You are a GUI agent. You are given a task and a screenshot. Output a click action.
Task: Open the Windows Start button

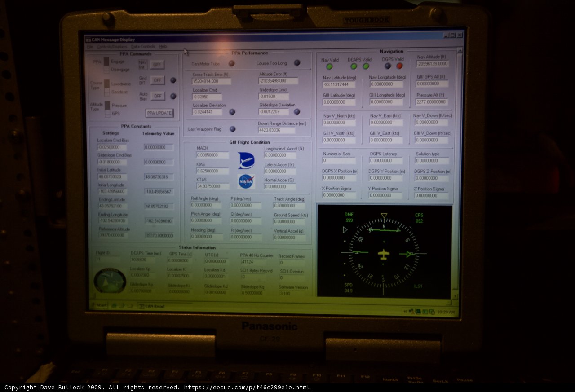[x=100, y=305]
